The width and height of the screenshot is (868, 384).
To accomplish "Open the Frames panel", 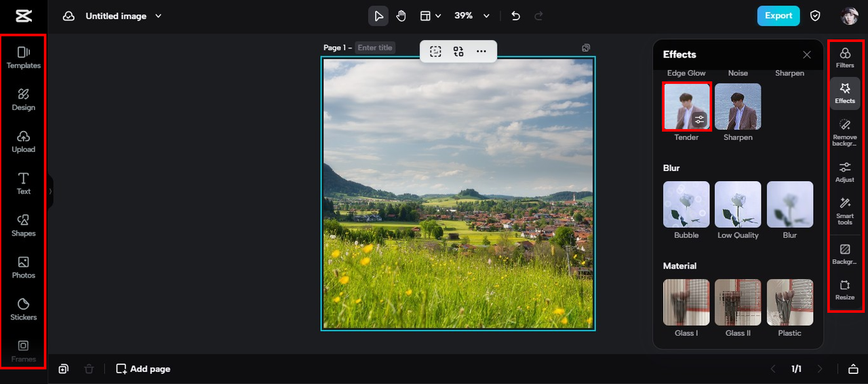I will click(x=24, y=351).
